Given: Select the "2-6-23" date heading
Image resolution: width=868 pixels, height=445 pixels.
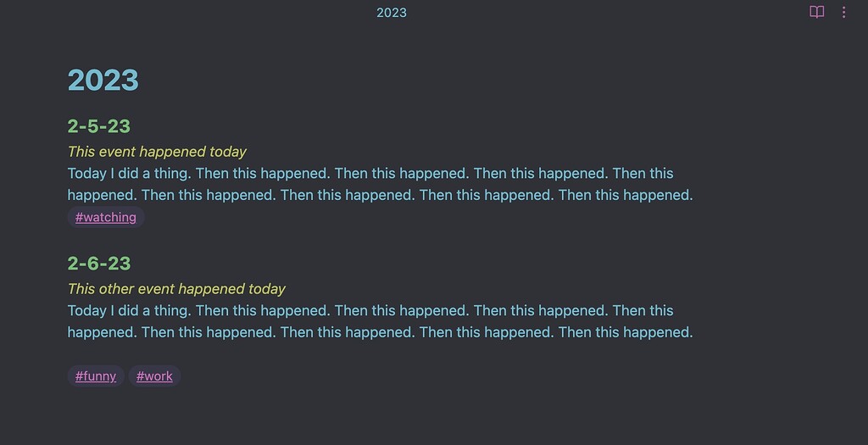Looking at the screenshot, I should click(98, 264).
